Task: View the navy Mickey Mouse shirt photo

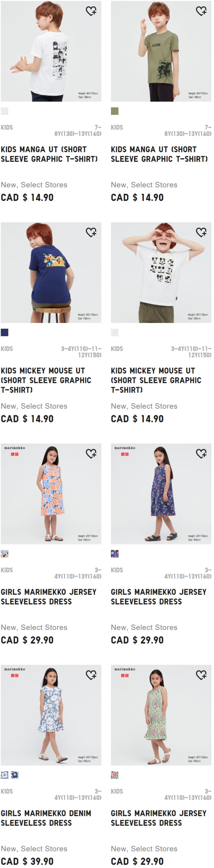Action: pyautogui.click(x=51, y=272)
